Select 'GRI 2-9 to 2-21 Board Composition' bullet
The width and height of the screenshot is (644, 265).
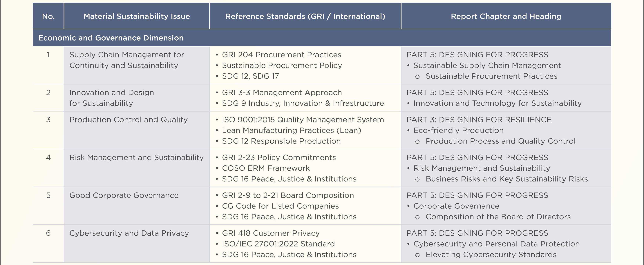(288, 195)
